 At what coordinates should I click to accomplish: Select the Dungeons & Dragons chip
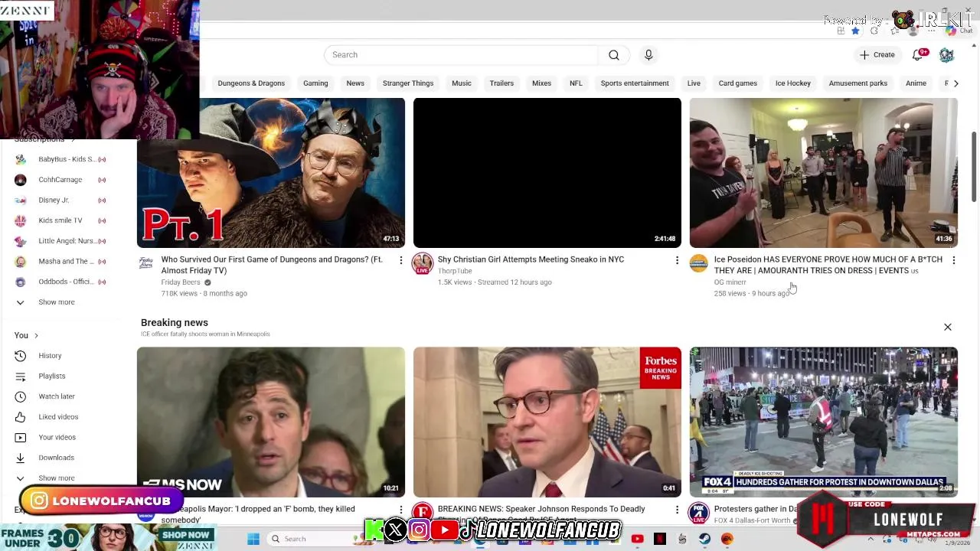251,83
